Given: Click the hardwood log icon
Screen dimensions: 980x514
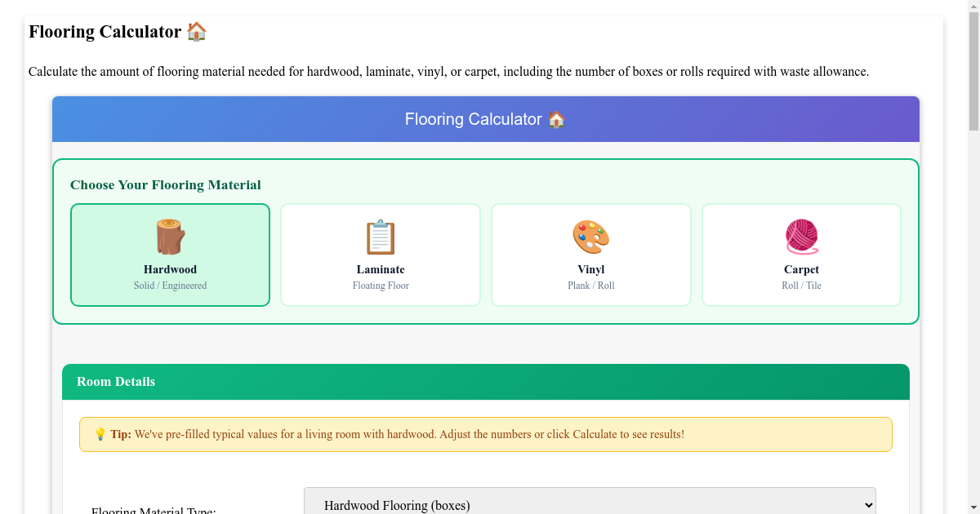Looking at the screenshot, I should [170, 236].
